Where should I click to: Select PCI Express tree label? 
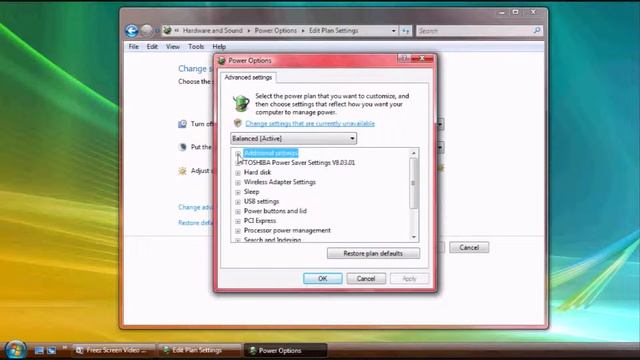tap(260, 221)
